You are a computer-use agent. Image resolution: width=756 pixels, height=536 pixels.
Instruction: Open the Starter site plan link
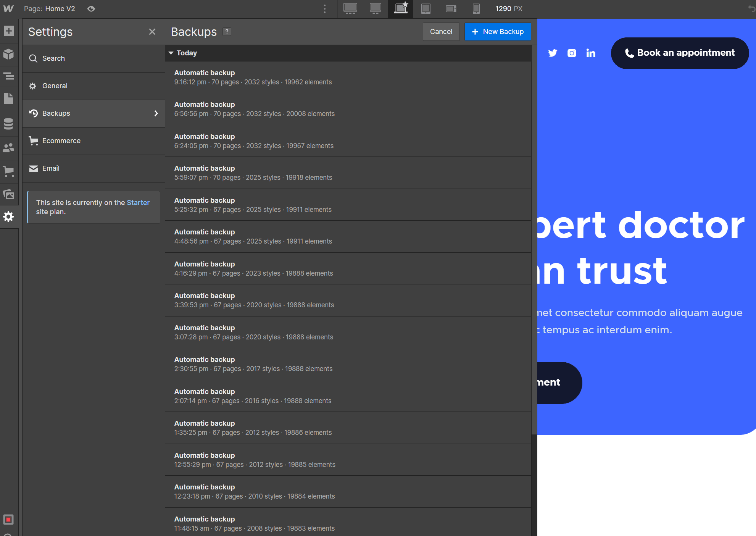(138, 202)
